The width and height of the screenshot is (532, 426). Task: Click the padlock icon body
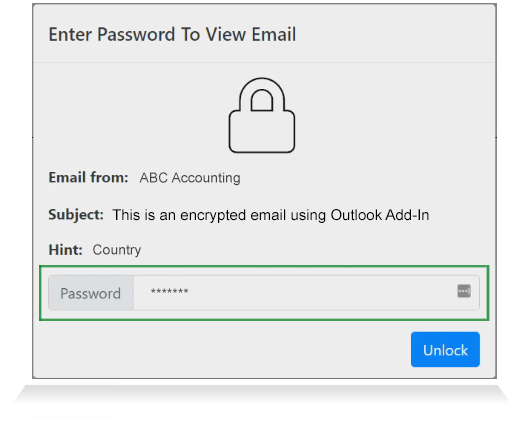[x=262, y=131]
